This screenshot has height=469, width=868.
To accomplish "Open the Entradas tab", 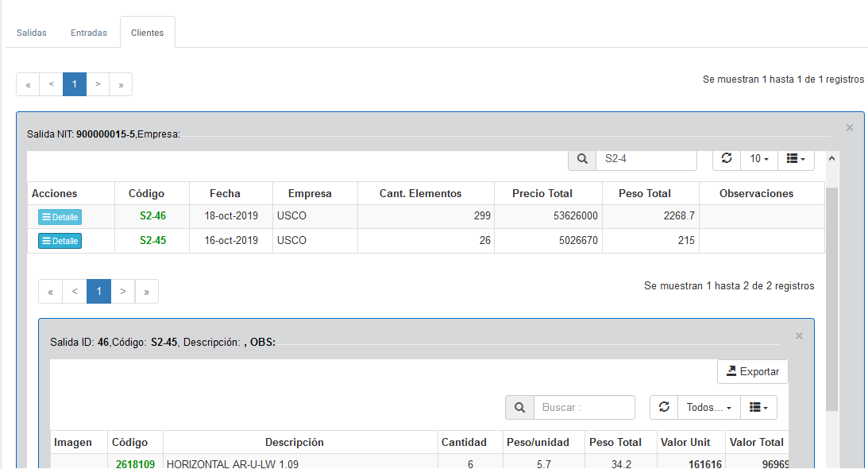I will click(x=89, y=33).
